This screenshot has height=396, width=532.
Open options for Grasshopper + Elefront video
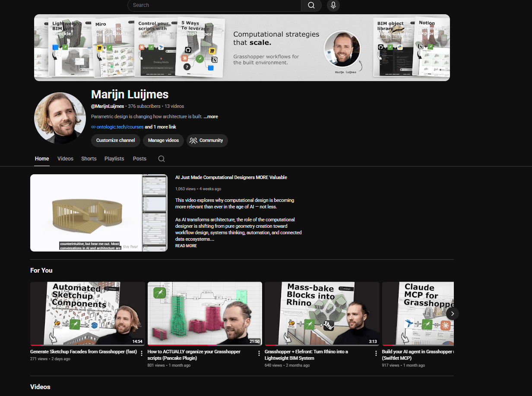pos(377,353)
